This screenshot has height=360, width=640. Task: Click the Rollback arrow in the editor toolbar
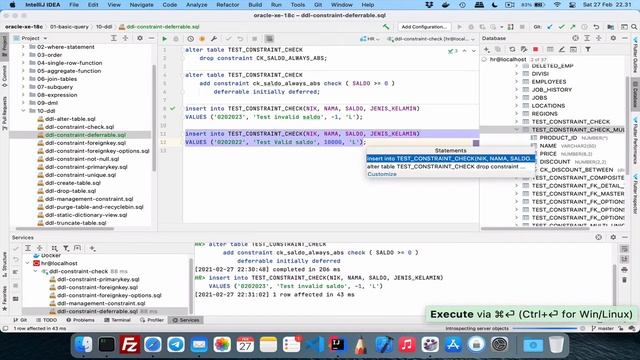pyautogui.click(x=240, y=39)
